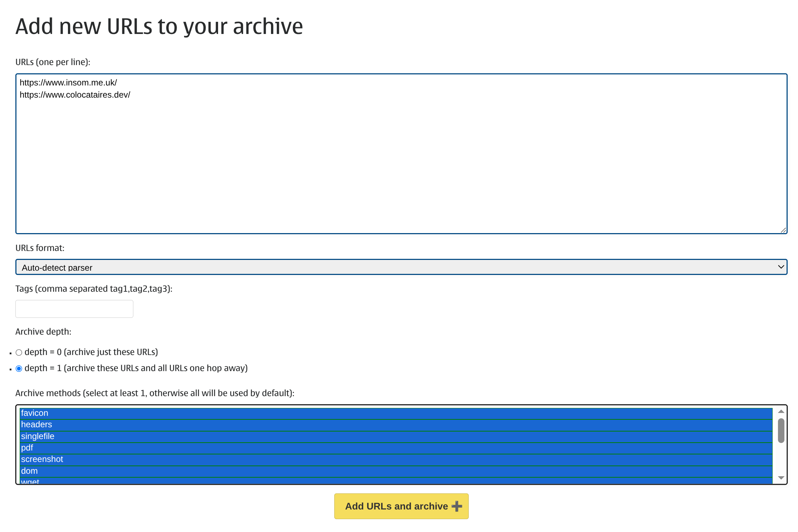Viewport: 798px width, 532px height.
Task: Choose singlefile in archive methods list
Action: (38, 436)
